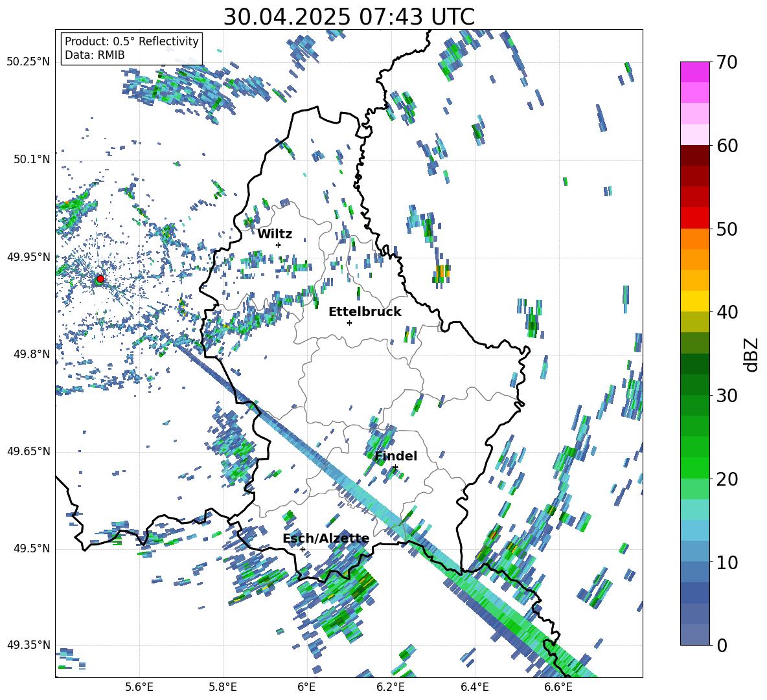Click the 49.8°N latitude label
The image size is (767, 700).
click(x=31, y=354)
